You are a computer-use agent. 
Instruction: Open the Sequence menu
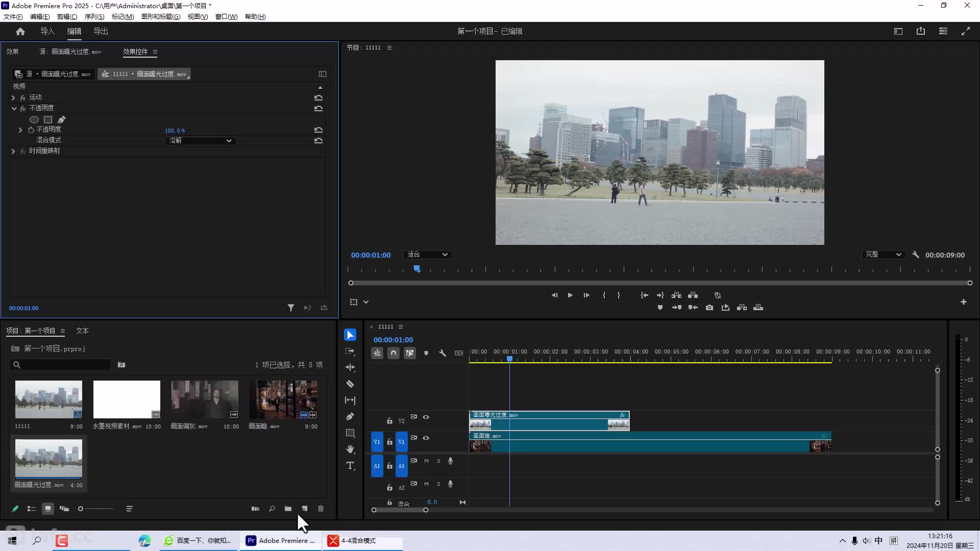pos(94,16)
